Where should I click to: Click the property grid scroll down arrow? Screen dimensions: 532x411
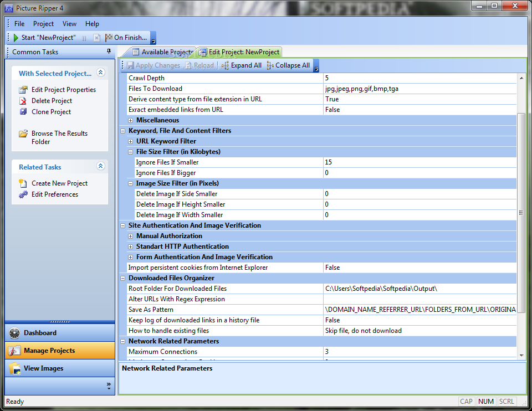(521, 355)
